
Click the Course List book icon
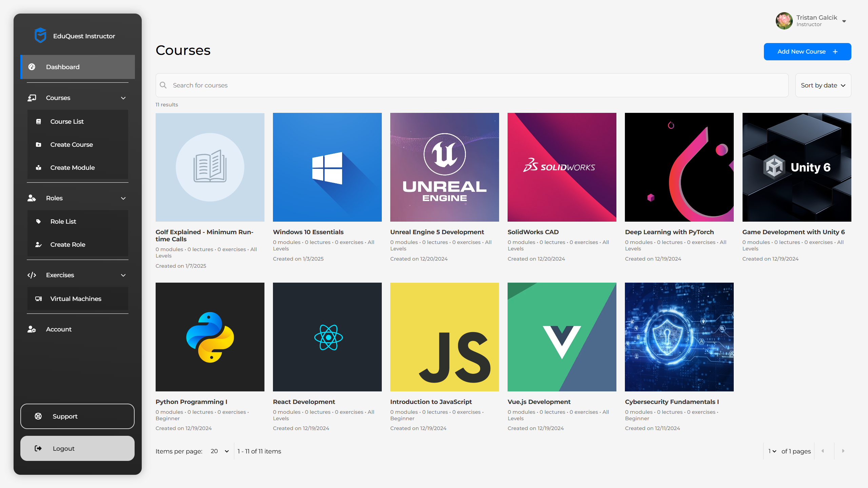point(39,121)
